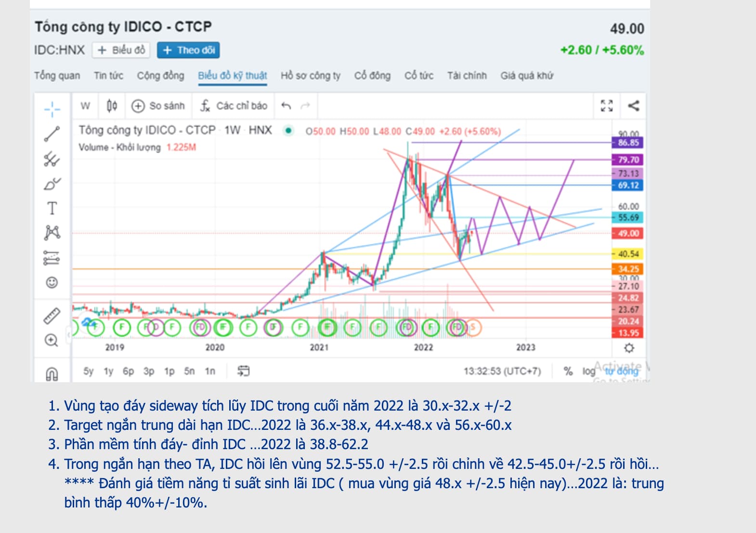Open Các chỉ báo indicators menu
The image size is (756, 533).
click(234, 106)
